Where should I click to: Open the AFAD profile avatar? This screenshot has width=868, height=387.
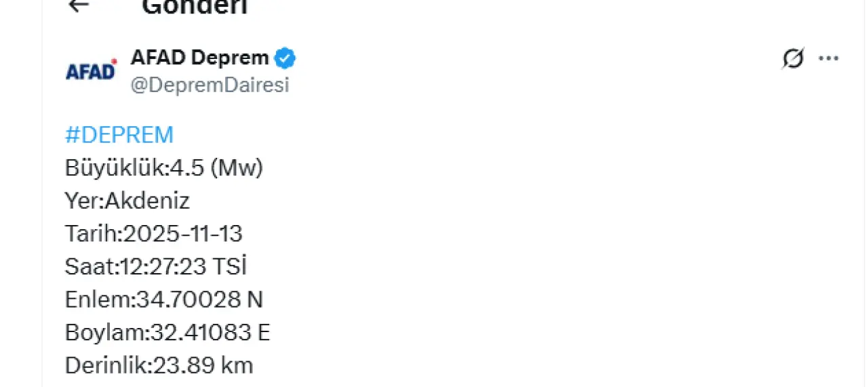coord(90,70)
